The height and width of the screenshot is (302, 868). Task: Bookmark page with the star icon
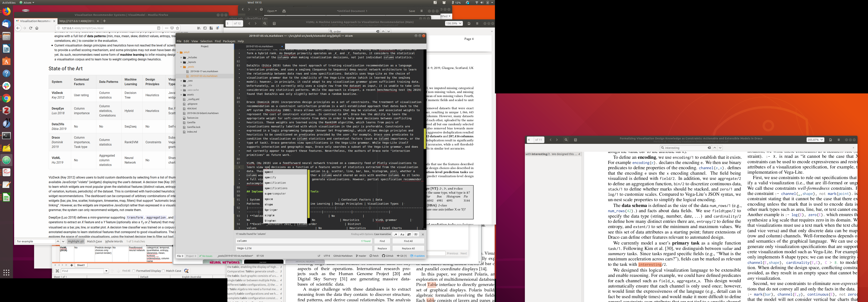178,28
